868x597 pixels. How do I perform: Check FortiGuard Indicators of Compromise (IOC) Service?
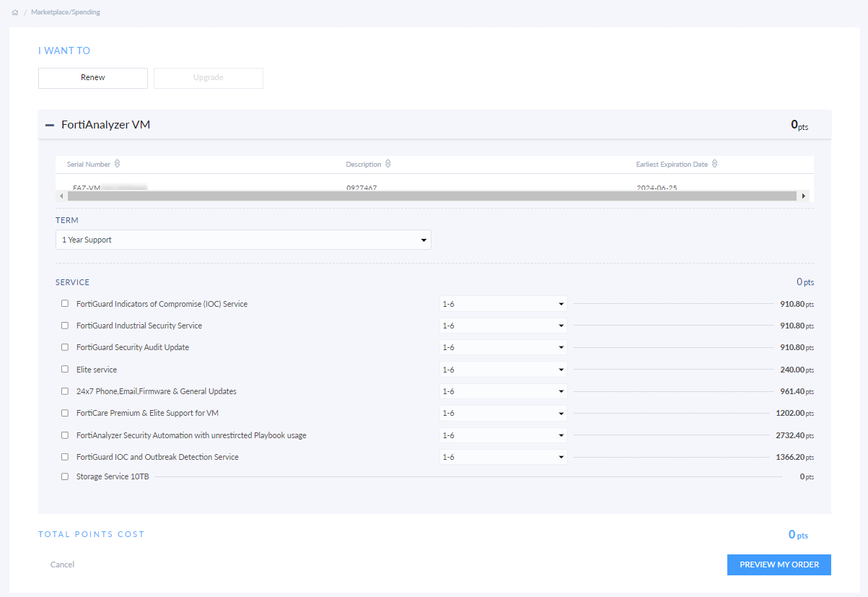pos(65,304)
